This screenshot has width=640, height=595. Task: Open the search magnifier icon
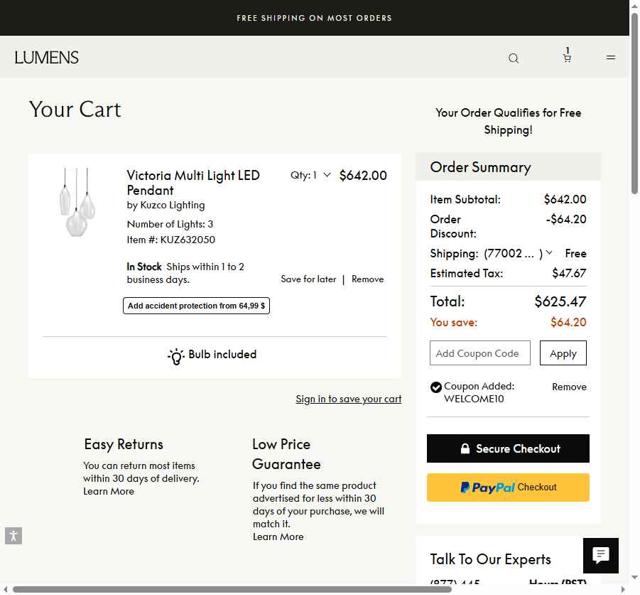[513, 58]
